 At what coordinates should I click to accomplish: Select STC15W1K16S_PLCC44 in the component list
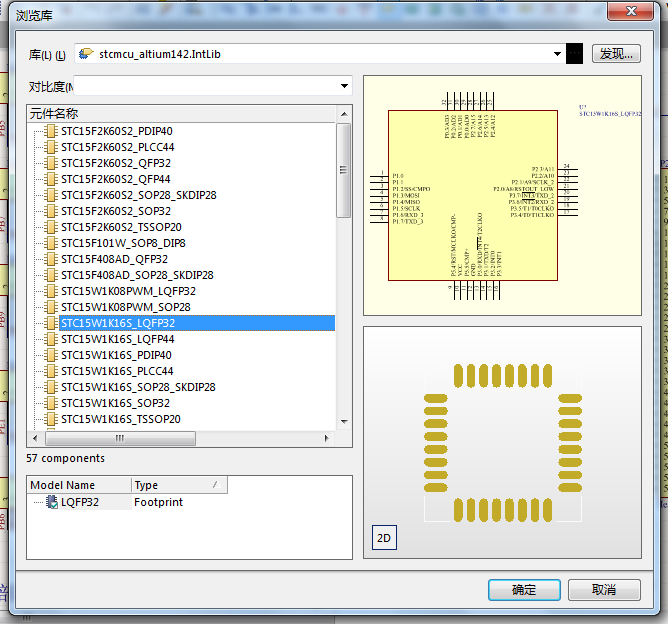click(117, 371)
